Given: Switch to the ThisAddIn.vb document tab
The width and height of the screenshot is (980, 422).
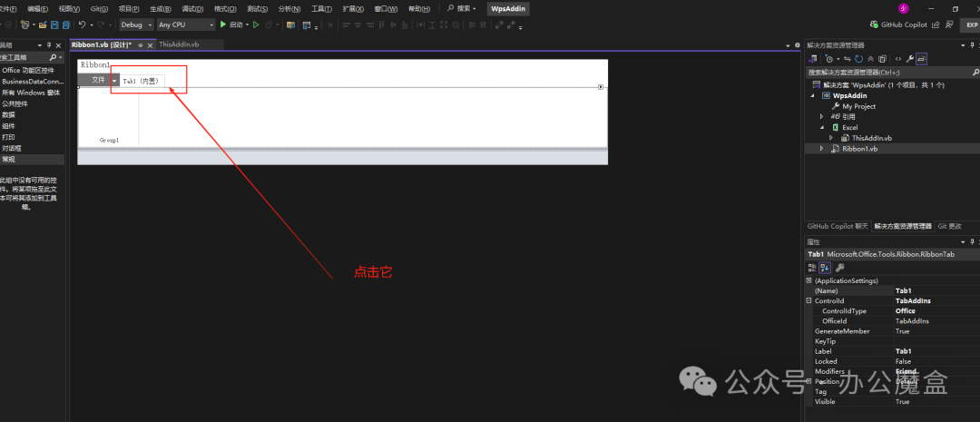Looking at the screenshot, I should (x=179, y=44).
